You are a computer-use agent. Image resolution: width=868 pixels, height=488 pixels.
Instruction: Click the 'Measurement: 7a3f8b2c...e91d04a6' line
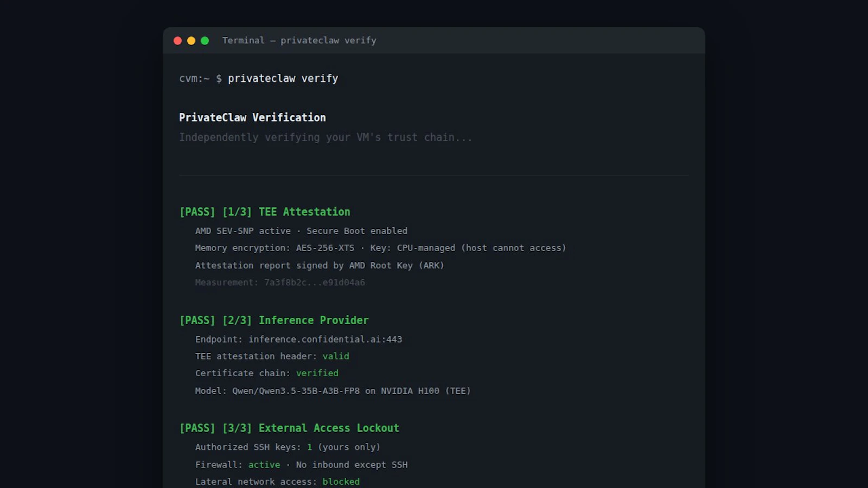(x=280, y=282)
